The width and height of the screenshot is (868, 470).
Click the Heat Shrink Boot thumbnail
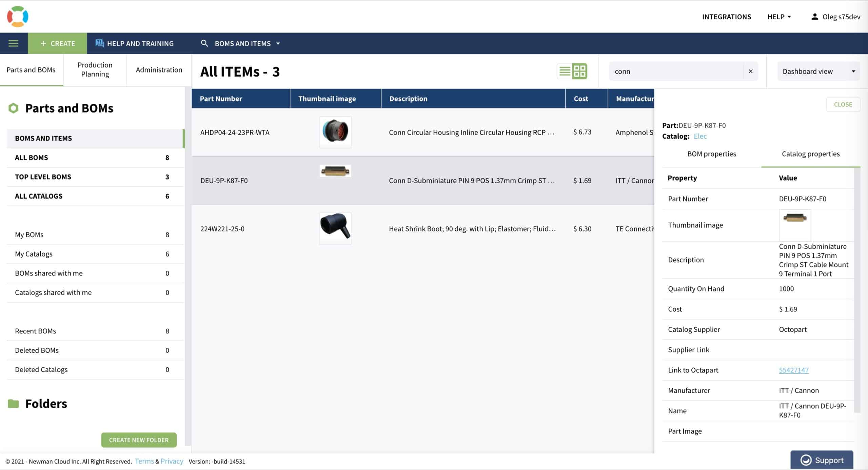pos(335,228)
